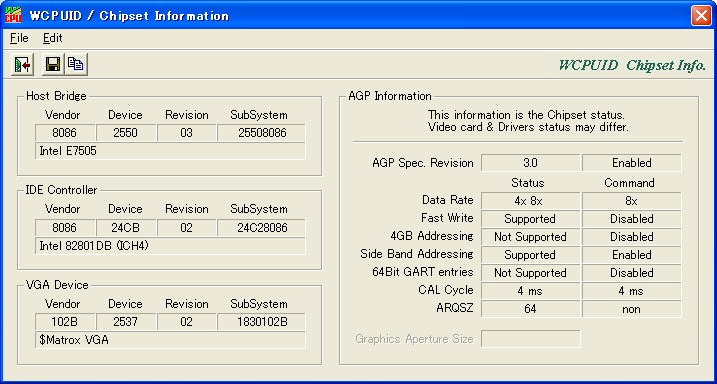
Task: Select Fast Write command Disabled field
Action: click(631, 219)
